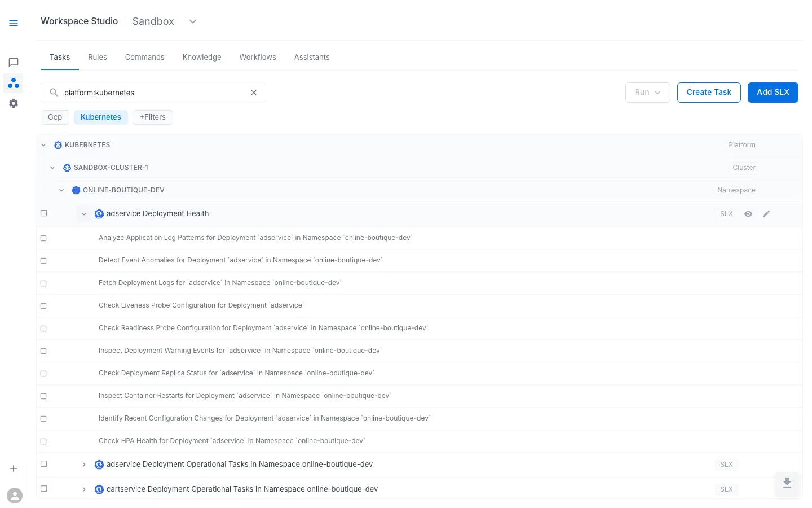Click the Create Task button
The width and height of the screenshot is (812, 508).
(709, 92)
